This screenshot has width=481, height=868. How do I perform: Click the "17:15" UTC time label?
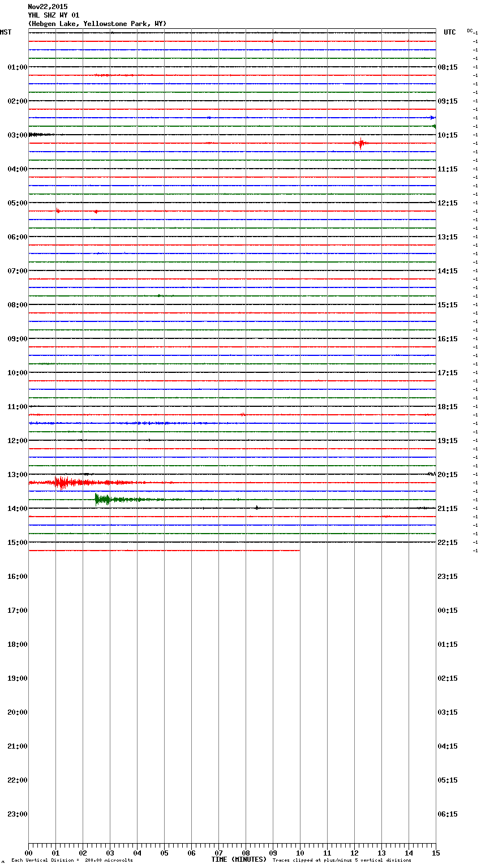click(x=448, y=373)
